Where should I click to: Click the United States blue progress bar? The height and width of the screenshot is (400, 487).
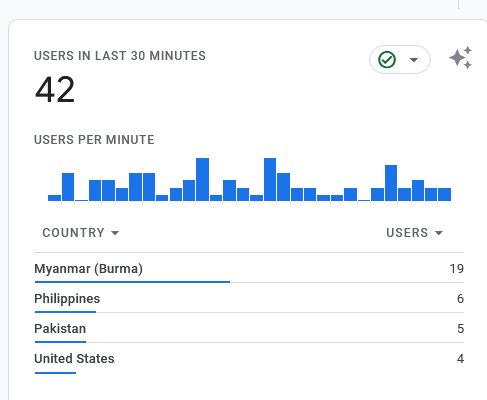[x=55, y=373]
